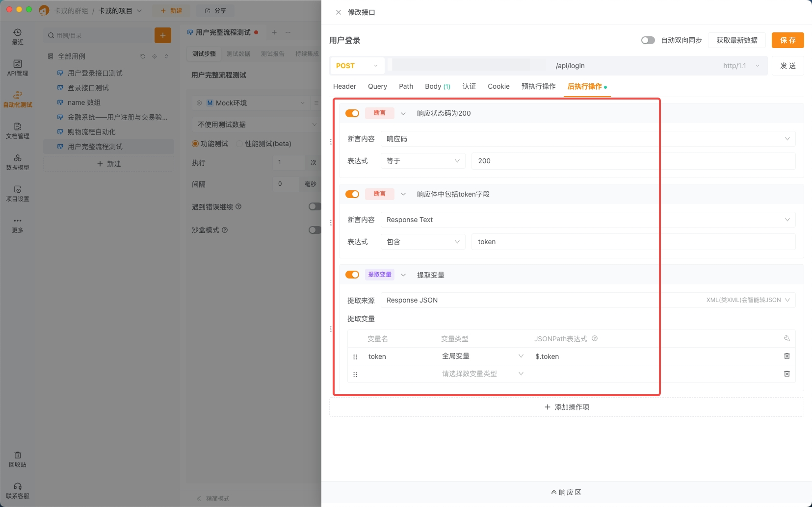812x507 pixels.
Task: Enable the 遇到错误继续 switch
Action: (x=315, y=206)
